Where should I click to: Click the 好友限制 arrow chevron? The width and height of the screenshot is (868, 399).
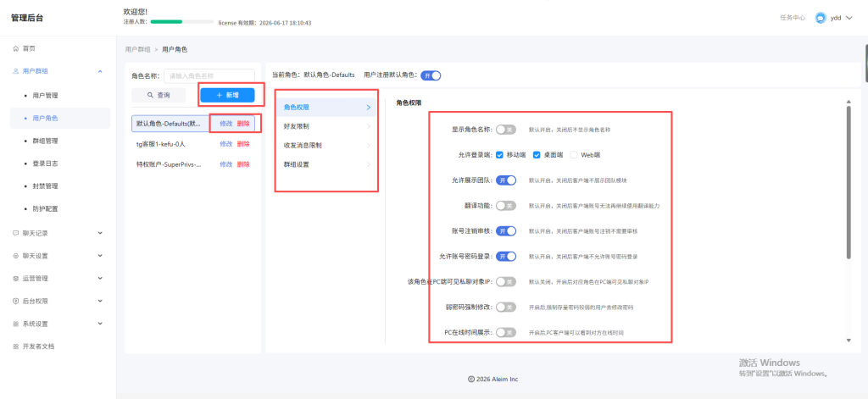pyautogui.click(x=369, y=126)
